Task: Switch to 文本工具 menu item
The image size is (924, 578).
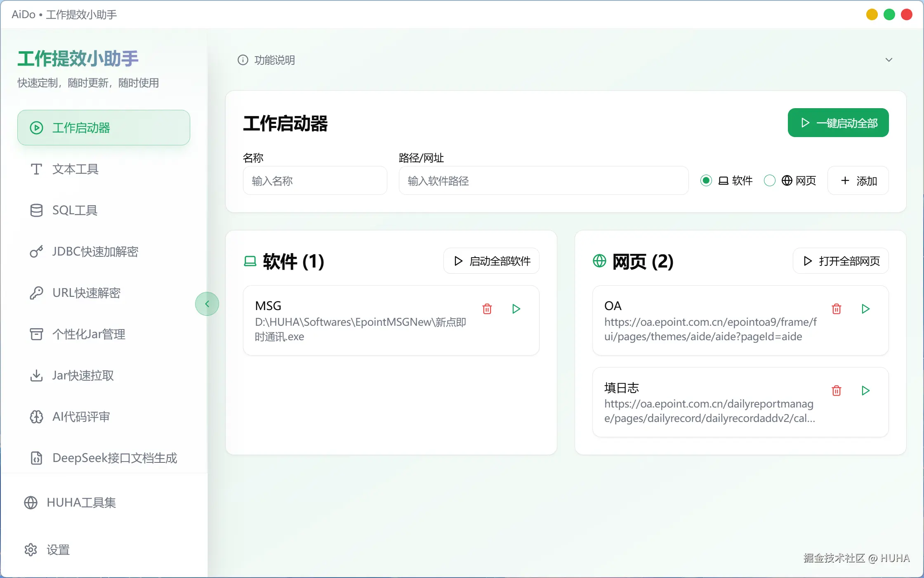Action: (x=75, y=169)
